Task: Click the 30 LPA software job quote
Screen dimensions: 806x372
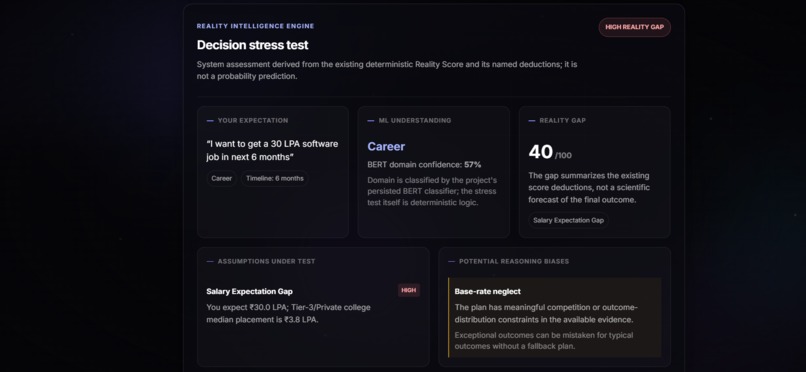Action: (x=272, y=151)
